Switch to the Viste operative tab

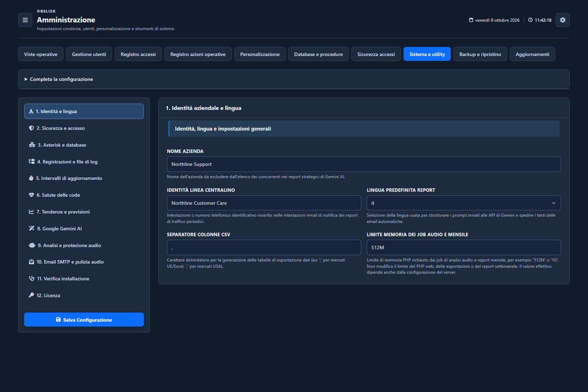[x=41, y=54]
